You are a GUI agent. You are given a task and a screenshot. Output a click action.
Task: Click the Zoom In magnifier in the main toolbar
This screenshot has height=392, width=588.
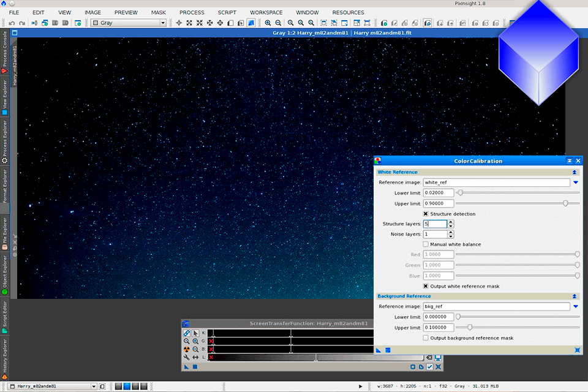coord(268,23)
